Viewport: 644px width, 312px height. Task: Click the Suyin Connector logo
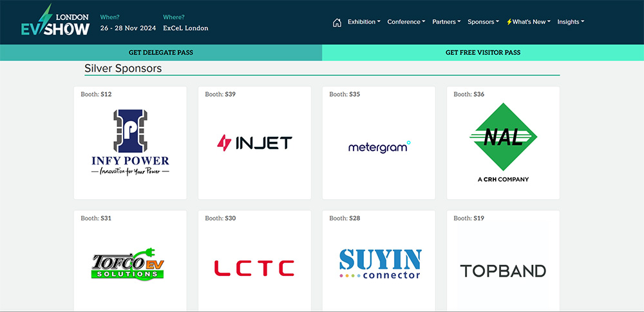[379, 264]
